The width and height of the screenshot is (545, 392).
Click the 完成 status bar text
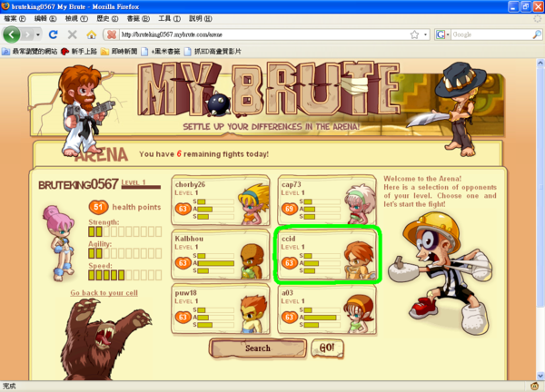point(9,386)
